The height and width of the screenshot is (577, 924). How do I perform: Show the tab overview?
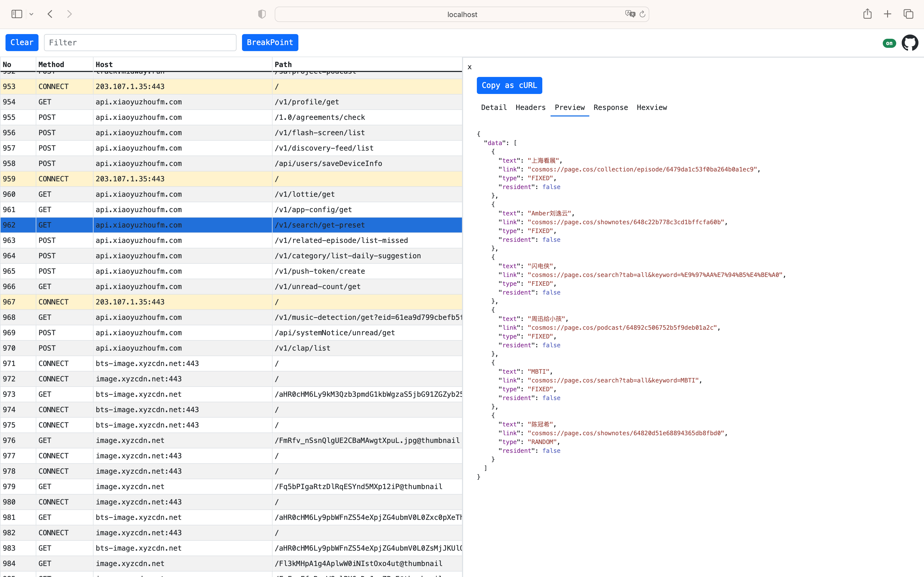[x=908, y=14]
